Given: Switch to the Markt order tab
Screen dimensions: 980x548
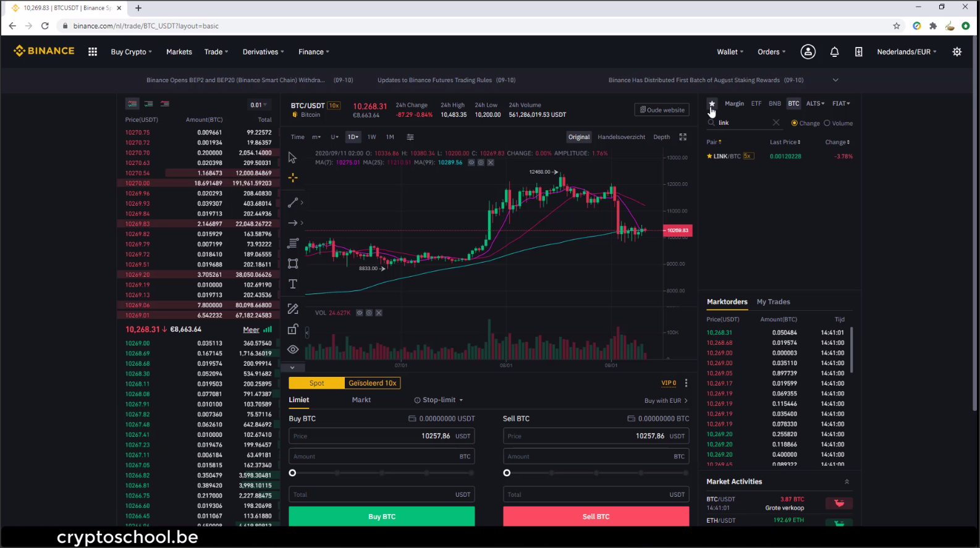Looking at the screenshot, I should click(361, 400).
